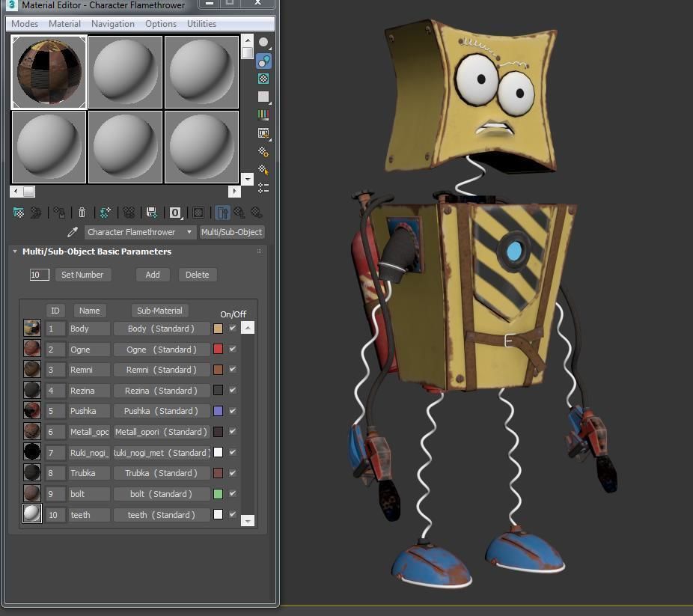
Task: Open the Material/Map Navigator icon
Action: pyautogui.click(x=263, y=189)
